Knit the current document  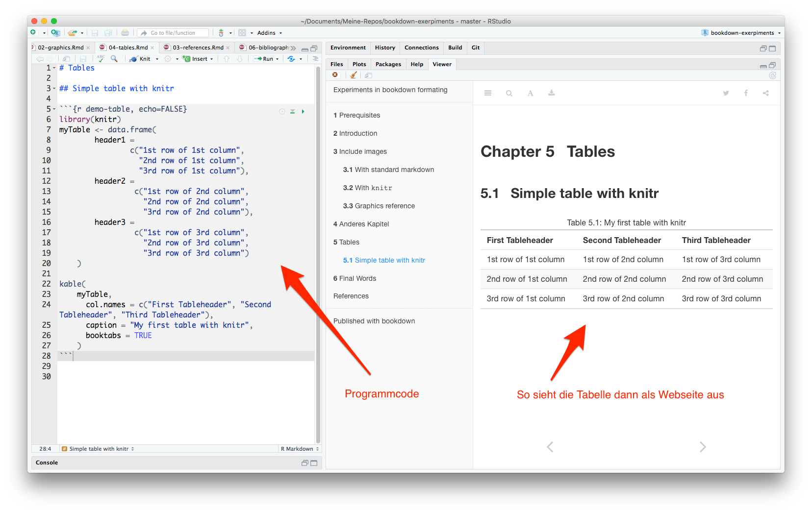click(x=140, y=59)
